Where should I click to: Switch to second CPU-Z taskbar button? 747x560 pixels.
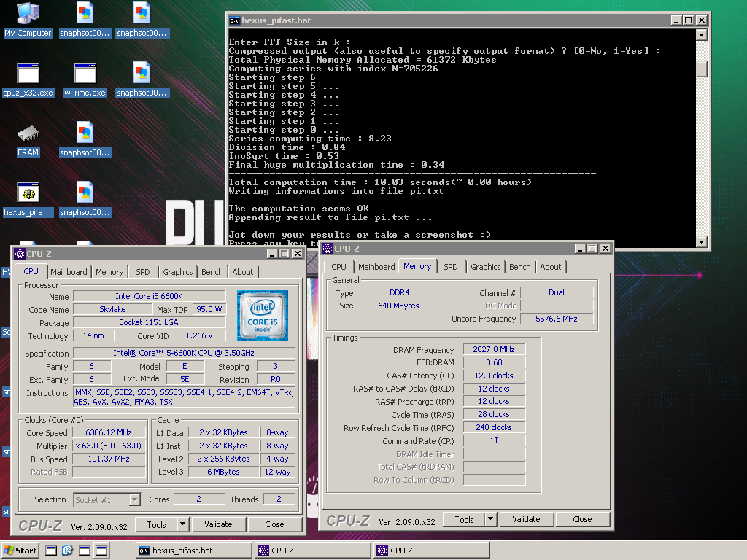(x=432, y=551)
